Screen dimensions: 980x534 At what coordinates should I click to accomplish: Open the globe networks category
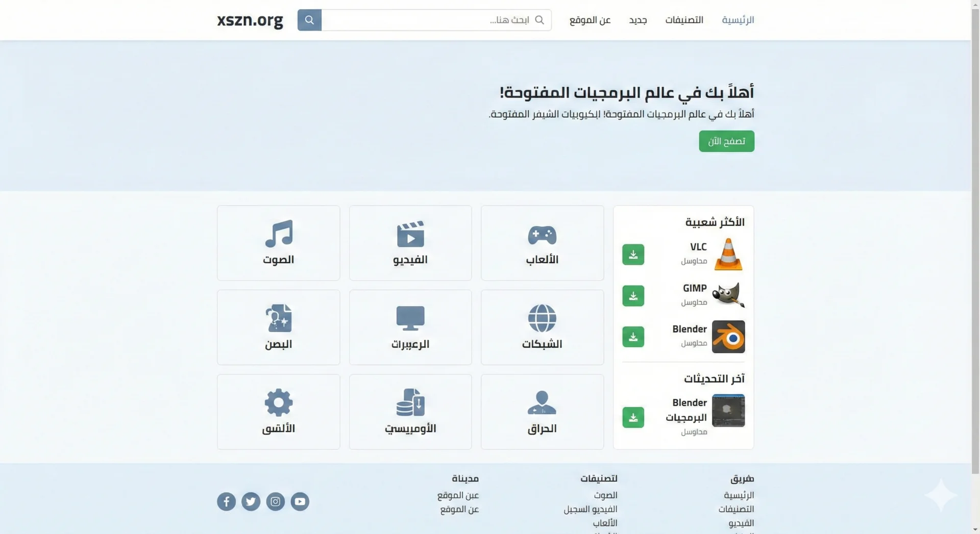coord(542,327)
